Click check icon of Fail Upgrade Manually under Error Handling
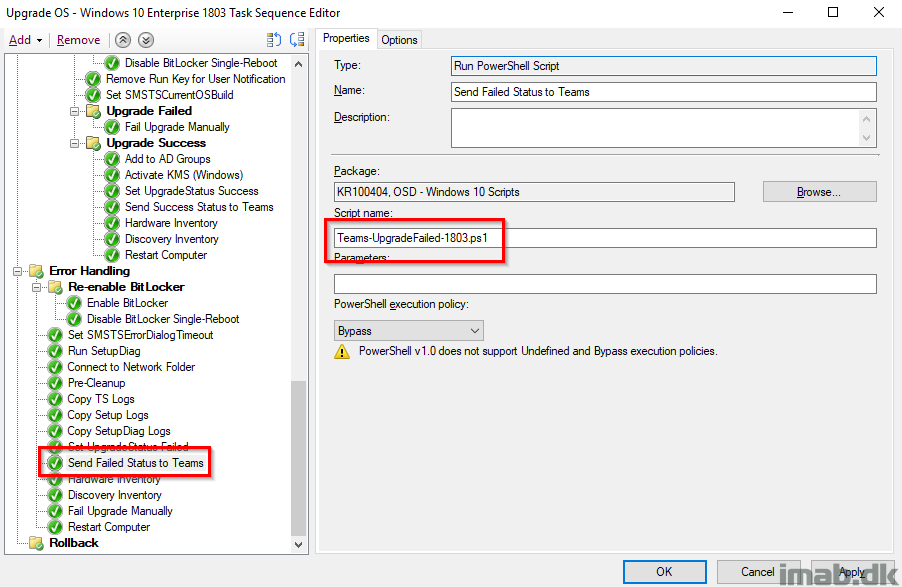 coord(55,511)
